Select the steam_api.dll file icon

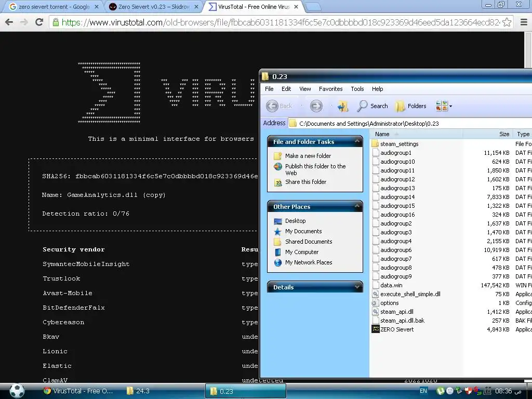(x=375, y=312)
